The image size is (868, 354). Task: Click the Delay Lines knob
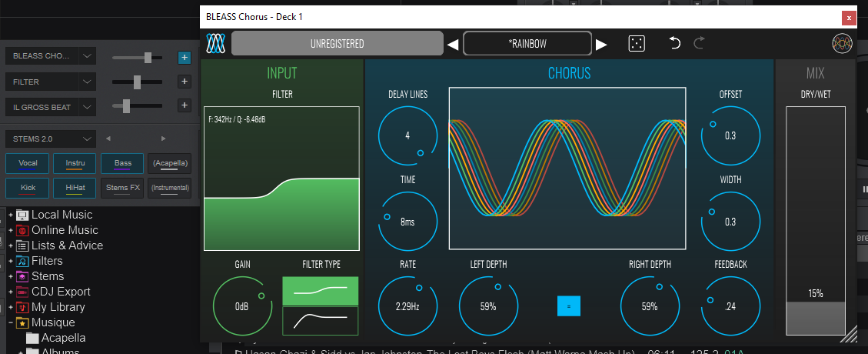point(408,135)
